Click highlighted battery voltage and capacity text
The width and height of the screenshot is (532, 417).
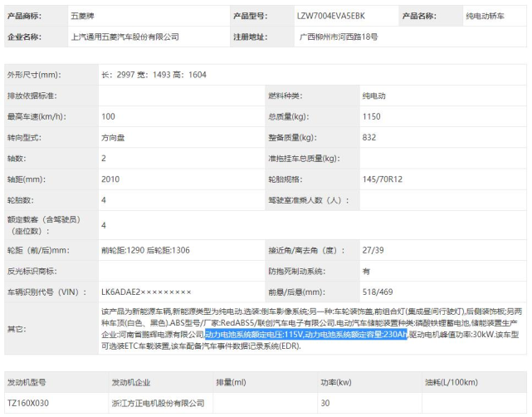(x=306, y=335)
